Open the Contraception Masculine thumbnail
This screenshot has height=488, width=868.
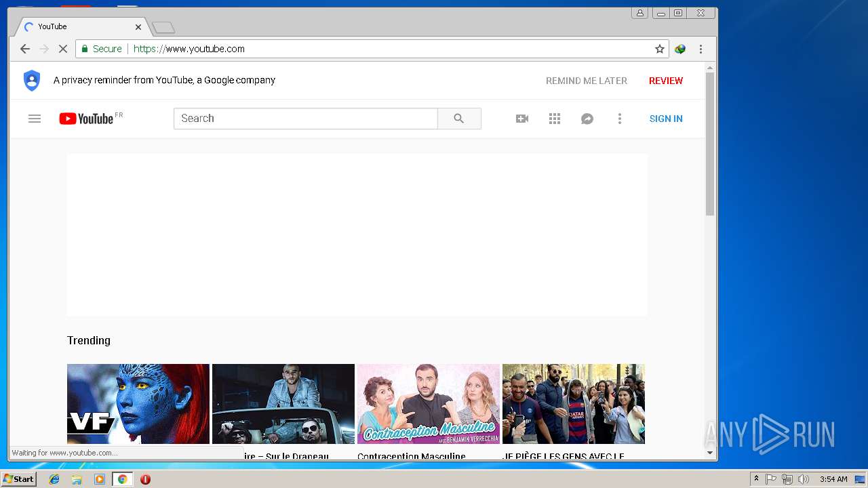coord(429,404)
